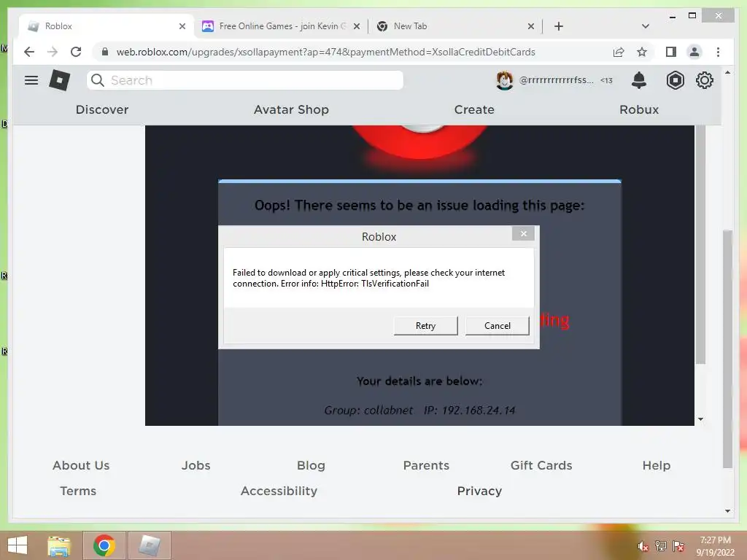Click the Roblox app taskbar icon
747x560 pixels.
(x=150, y=545)
